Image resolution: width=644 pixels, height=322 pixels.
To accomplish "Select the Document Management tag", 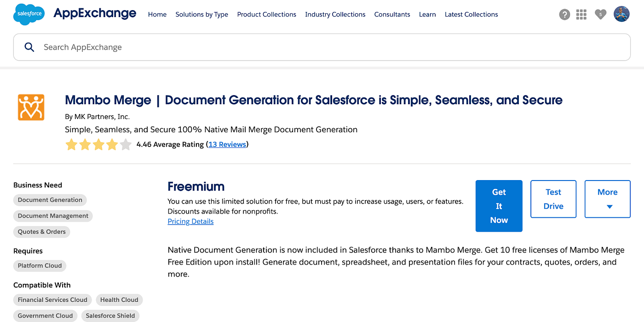I will click(53, 216).
